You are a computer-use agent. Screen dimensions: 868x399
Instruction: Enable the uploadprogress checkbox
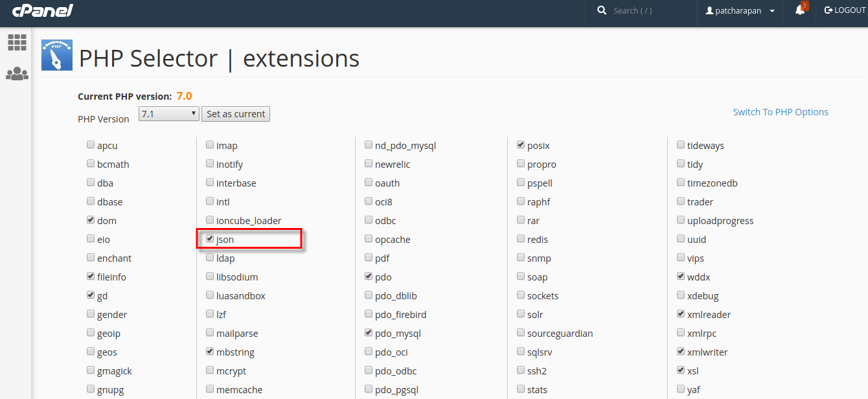coord(681,220)
